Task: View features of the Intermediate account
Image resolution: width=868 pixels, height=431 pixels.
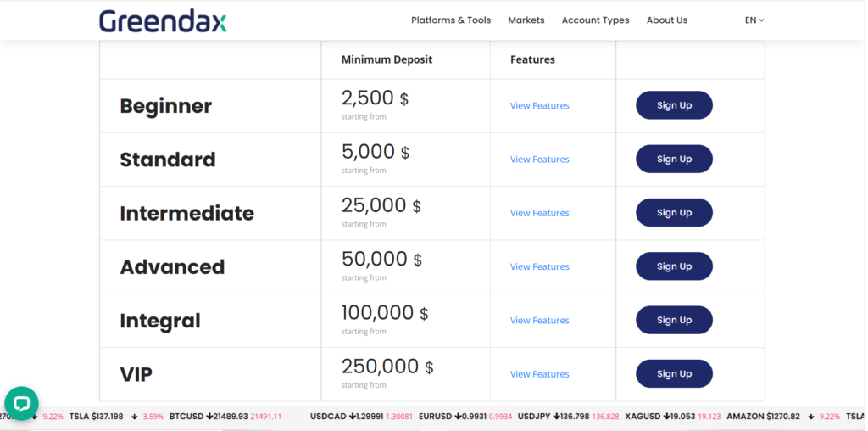Action: click(x=539, y=213)
